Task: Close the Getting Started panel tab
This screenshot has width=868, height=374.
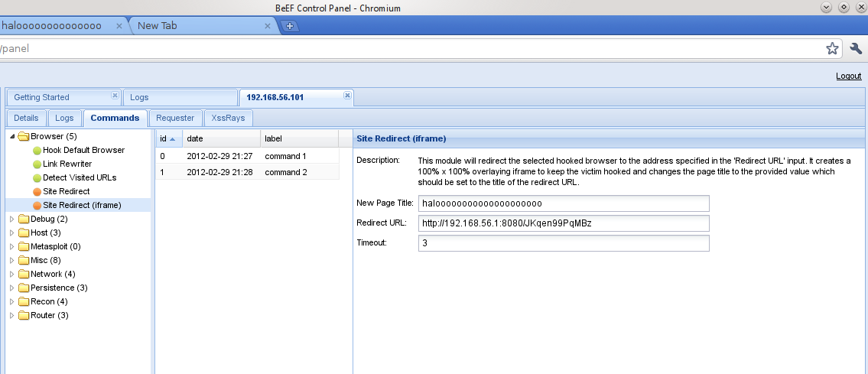Action: 115,95
